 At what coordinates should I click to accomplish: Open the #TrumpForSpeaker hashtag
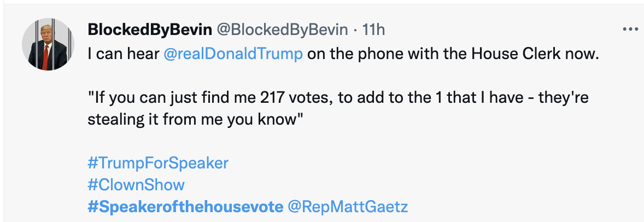tap(158, 163)
